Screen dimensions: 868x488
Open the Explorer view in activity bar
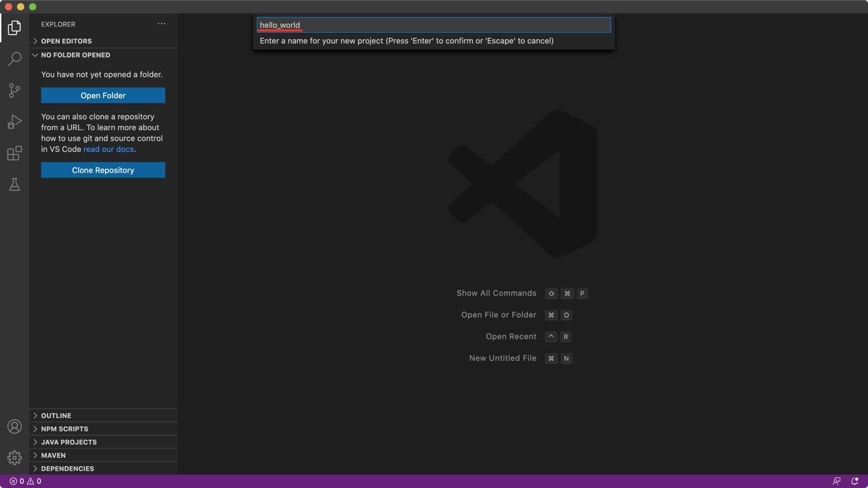click(x=14, y=28)
